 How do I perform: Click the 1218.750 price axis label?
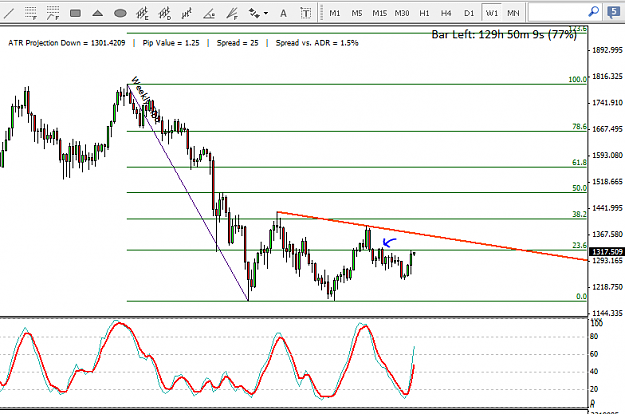pos(607,287)
